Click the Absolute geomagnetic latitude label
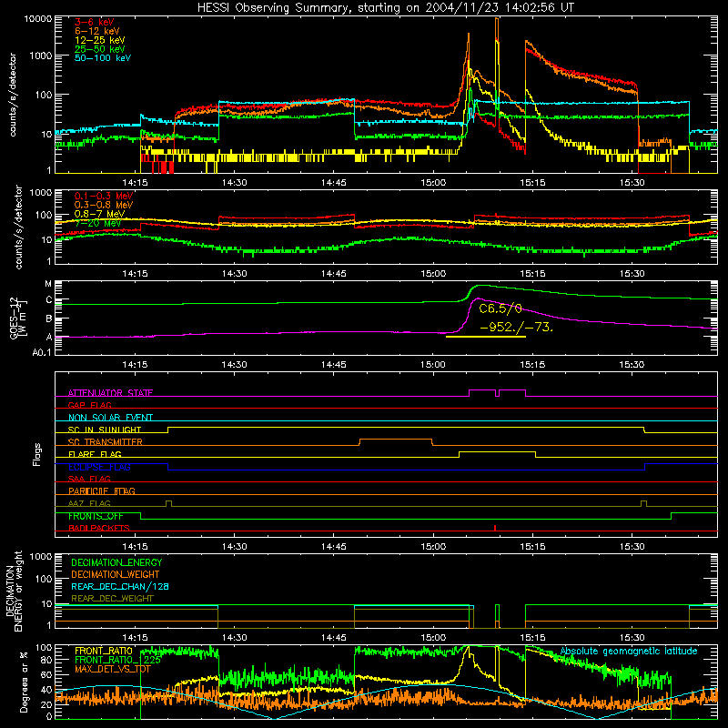Viewport: 728px width, 728px height. (x=629, y=652)
